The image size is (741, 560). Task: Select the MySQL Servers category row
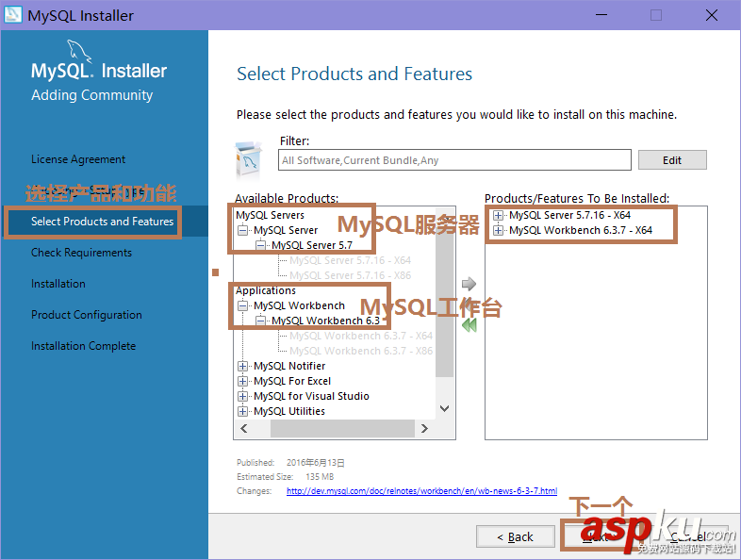[270, 215]
